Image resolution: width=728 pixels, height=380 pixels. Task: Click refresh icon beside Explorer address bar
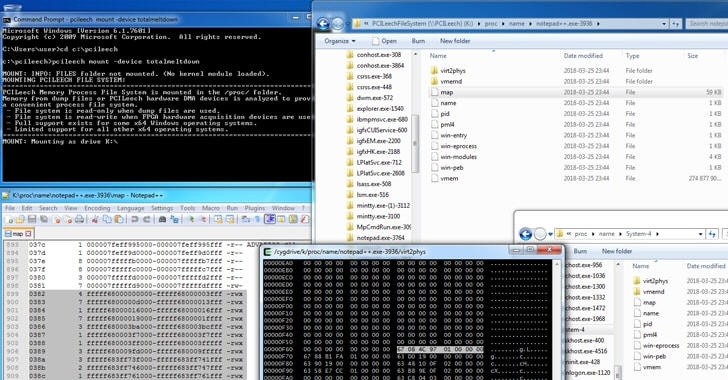[x=676, y=24]
